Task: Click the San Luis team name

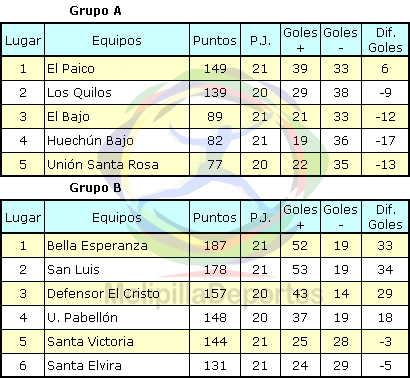Action: 73,269
